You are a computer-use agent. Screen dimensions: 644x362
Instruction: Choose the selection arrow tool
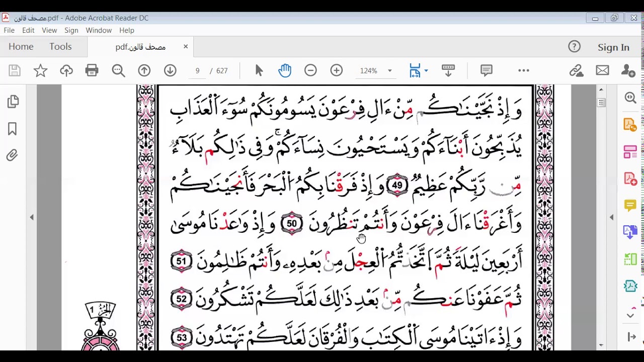[x=259, y=71]
